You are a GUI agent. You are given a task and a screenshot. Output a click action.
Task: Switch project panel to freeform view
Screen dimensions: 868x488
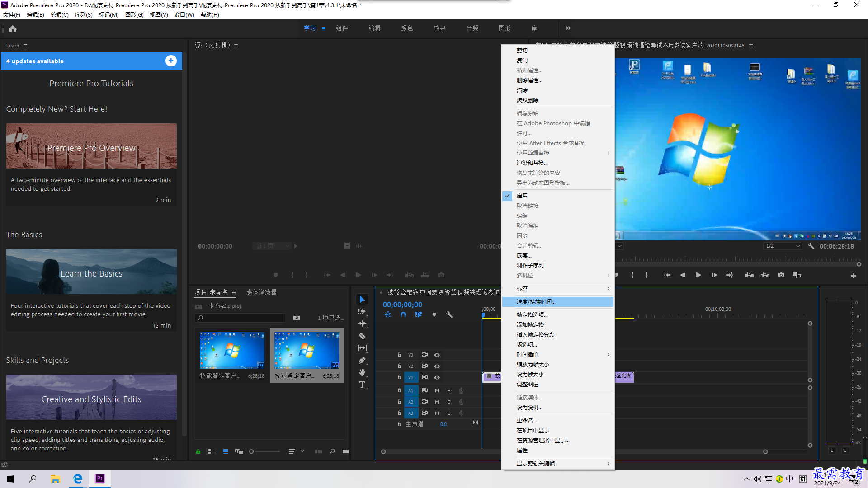coord(239,451)
